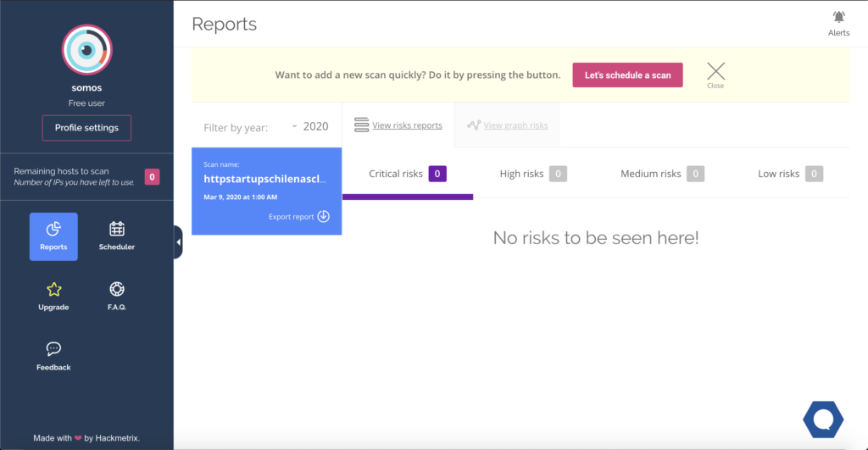This screenshot has height=450, width=868.
Task: Switch to View graph risks tab
Action: (x=507, y=125)
